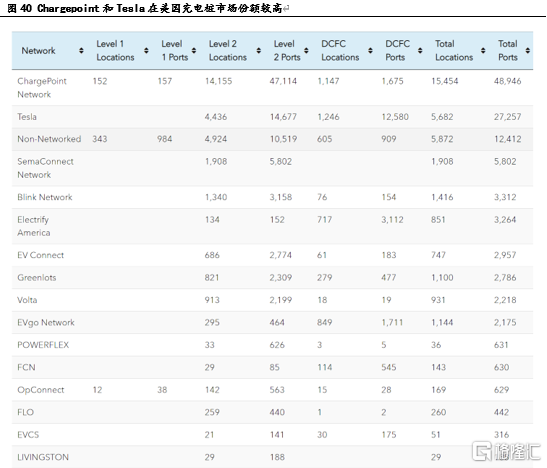547x468 pixels.
Task: Sort by Level 1 Locations arrows
Action: tap(146, 51)
